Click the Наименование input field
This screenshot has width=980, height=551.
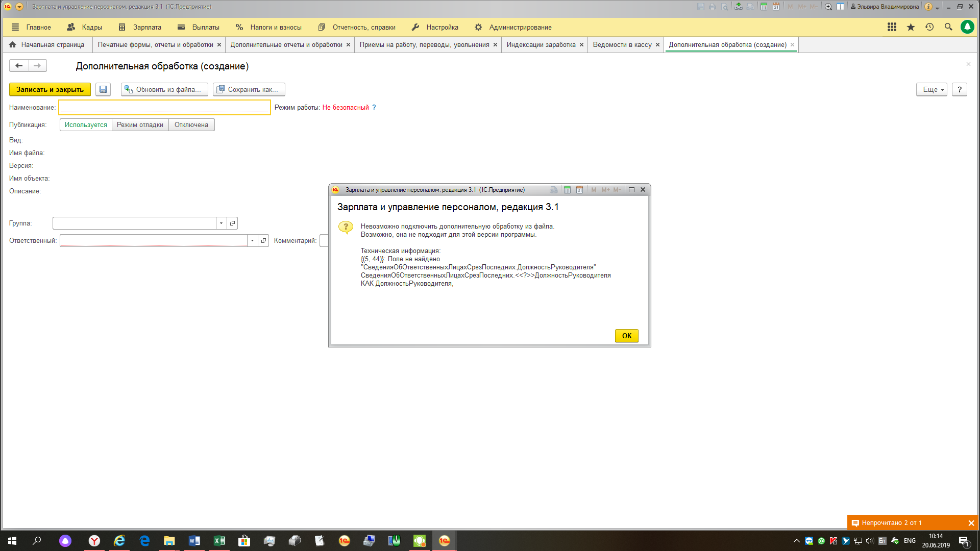[164, 107]
